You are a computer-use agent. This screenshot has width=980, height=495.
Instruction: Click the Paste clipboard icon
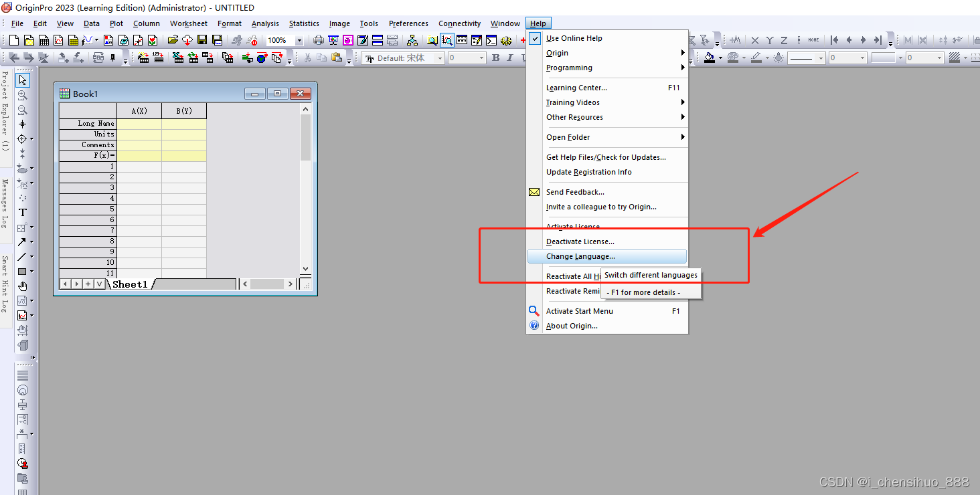(x=337, y=58)
